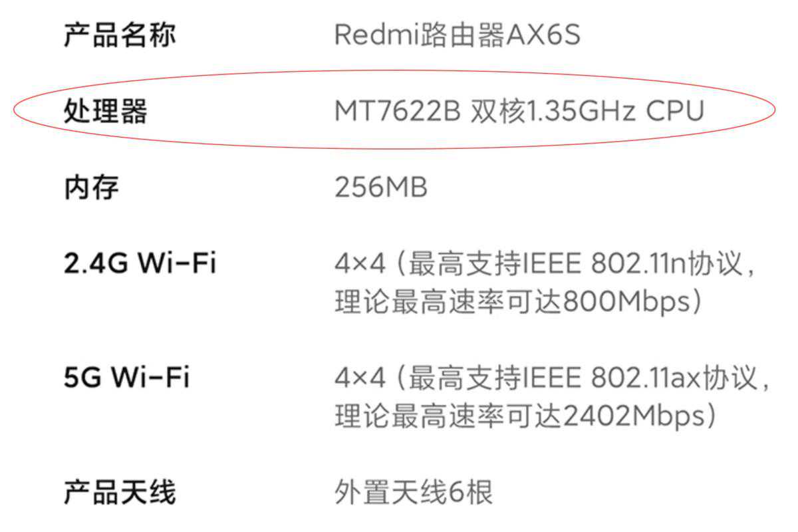Click the 4×4 value beside 5G Wi-Fi
This screenshot has width=798, height=532.
point(360,378)
